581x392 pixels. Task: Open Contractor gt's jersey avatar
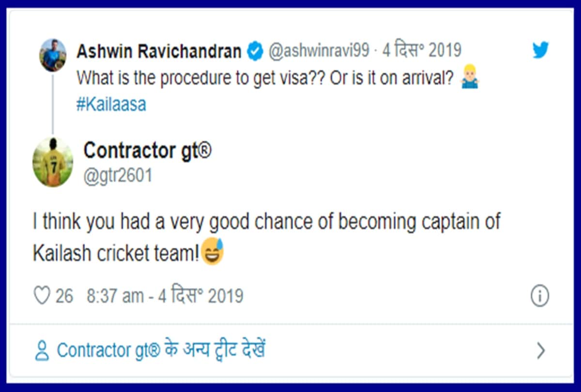[x=54, y=162]
